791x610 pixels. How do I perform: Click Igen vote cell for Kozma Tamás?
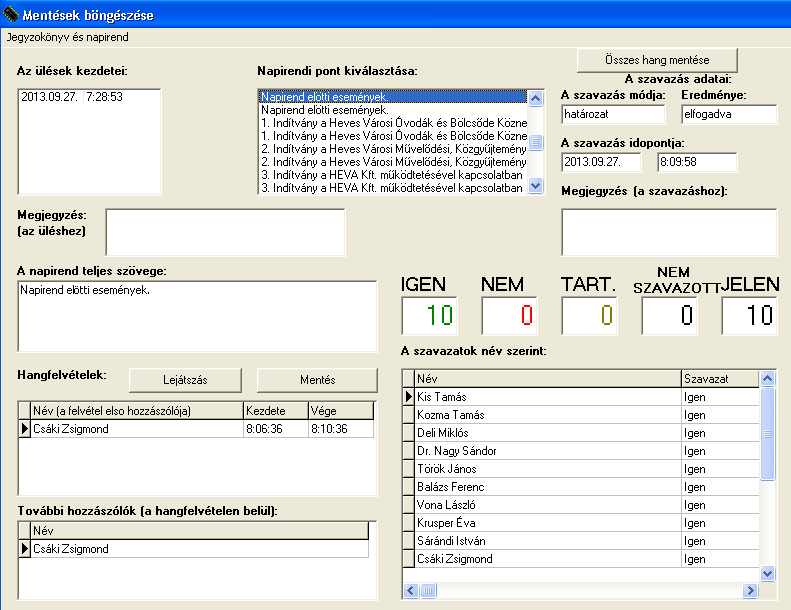tap(720, 415)
